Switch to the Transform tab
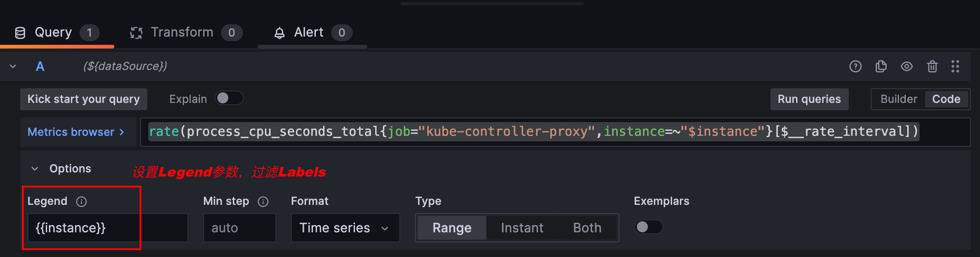This screenshot has height=257, width=980. (x=182, y=32)
